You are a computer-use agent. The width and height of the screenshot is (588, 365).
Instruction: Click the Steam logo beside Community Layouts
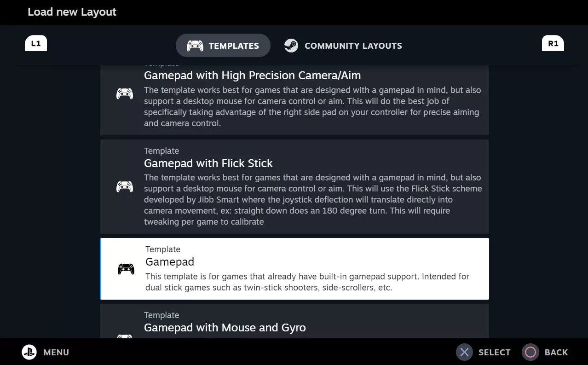coord(291,46)
